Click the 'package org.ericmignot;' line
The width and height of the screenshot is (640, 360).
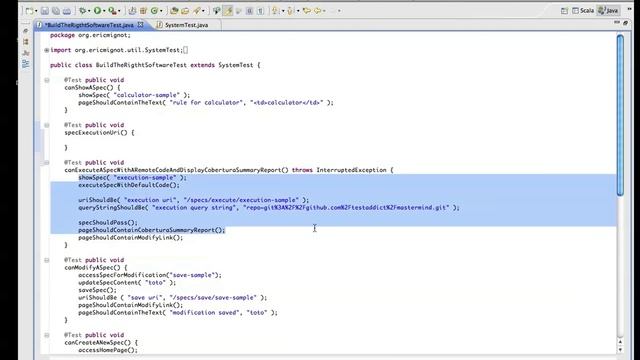pyautogui.click(x=90, y=35)
